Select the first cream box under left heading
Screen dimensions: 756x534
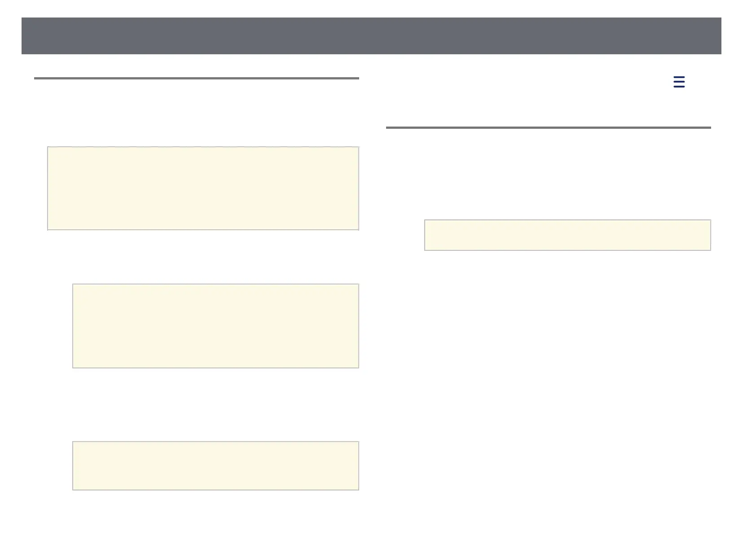click(203, 188)
